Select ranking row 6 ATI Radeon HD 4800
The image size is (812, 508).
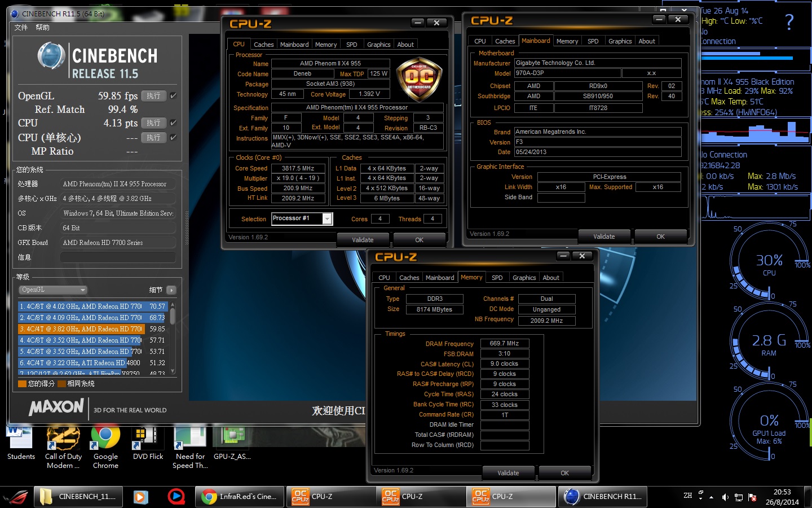pyautogui.click(x=92, y=363)
